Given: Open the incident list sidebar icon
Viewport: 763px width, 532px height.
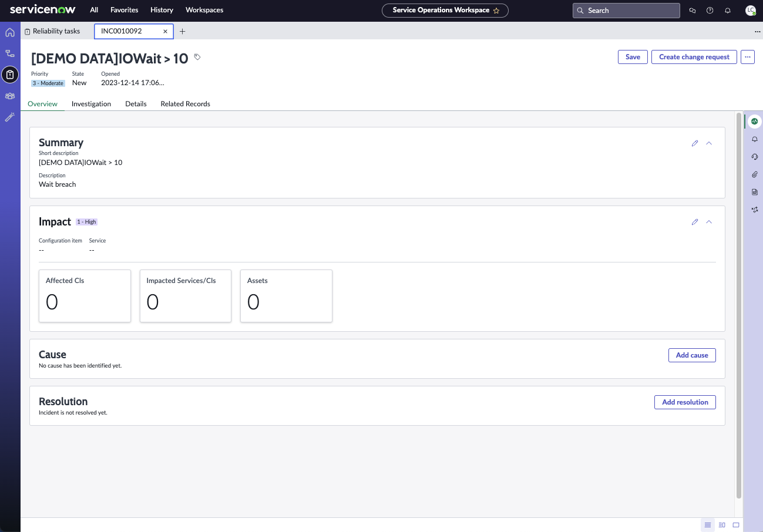Looking at the screenshot, I should 10,75.
